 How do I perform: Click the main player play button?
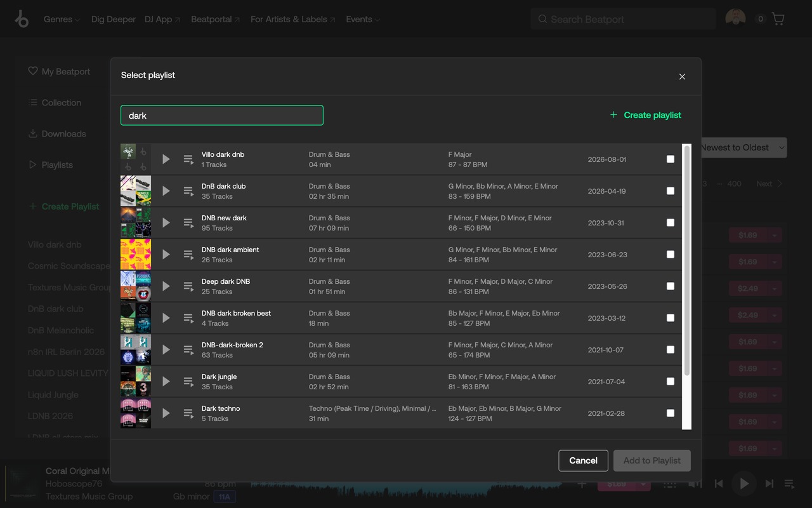(744, 484)
